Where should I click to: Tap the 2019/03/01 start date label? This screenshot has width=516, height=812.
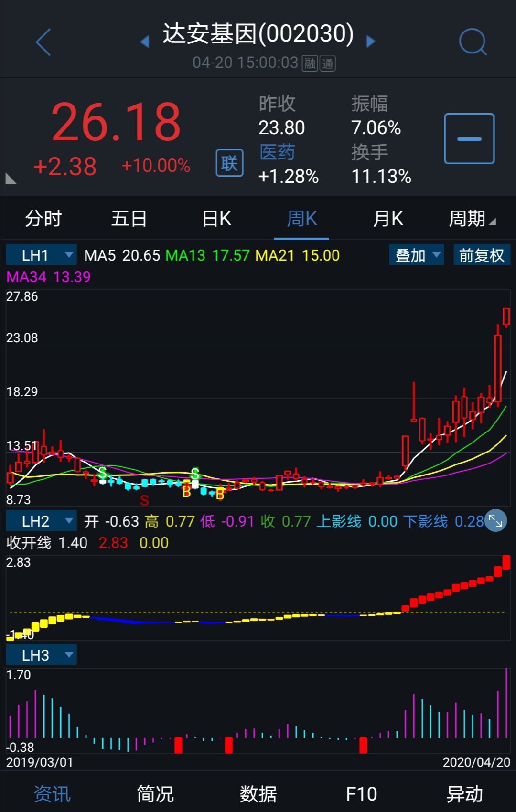[x=40, y=762]
